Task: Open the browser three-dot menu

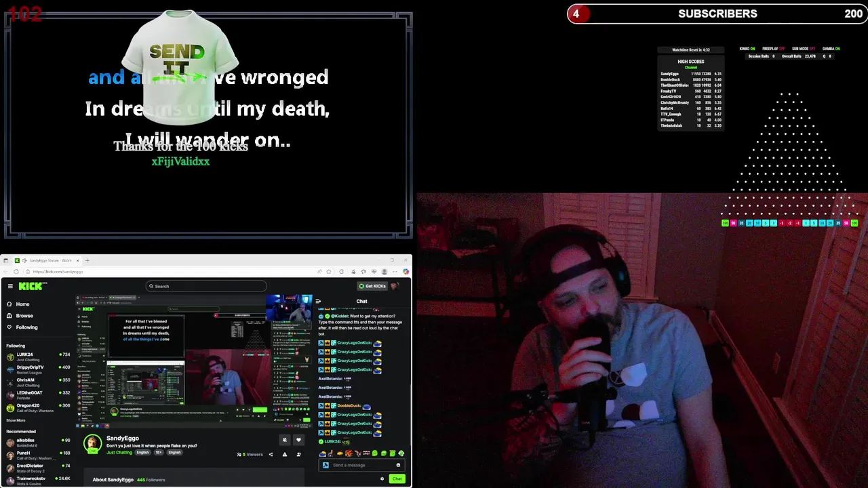Action: coord(395,272)
